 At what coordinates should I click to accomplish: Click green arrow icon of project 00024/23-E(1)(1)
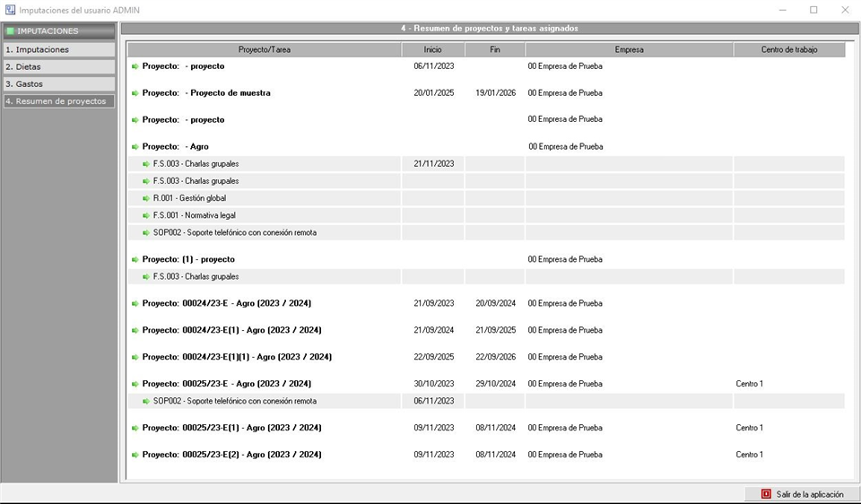[x=135, y=357]
